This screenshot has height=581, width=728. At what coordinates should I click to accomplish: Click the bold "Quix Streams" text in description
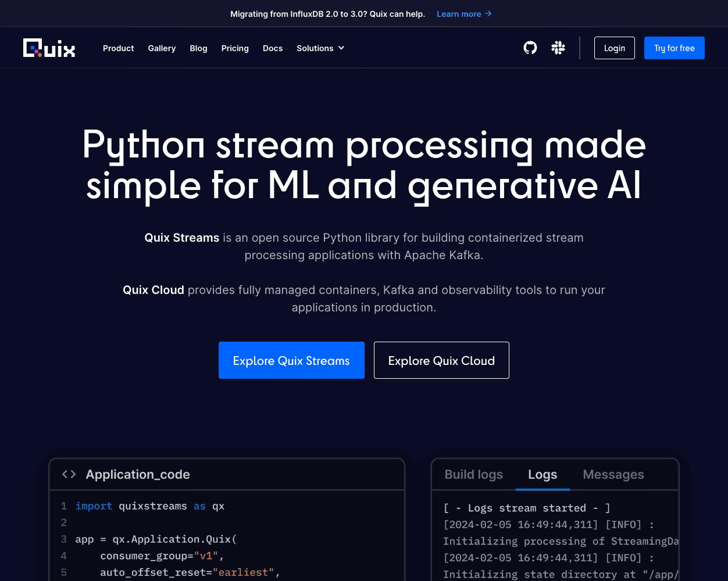[182, 238]
